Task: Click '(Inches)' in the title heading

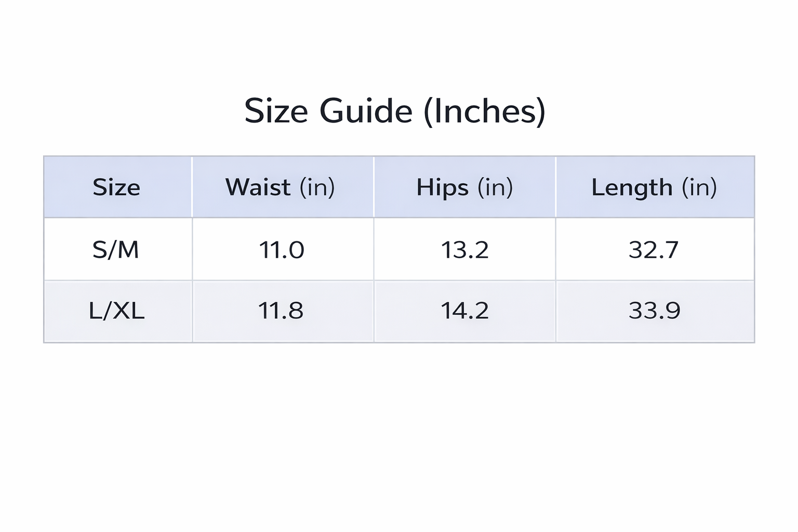Action: [484, 111]
